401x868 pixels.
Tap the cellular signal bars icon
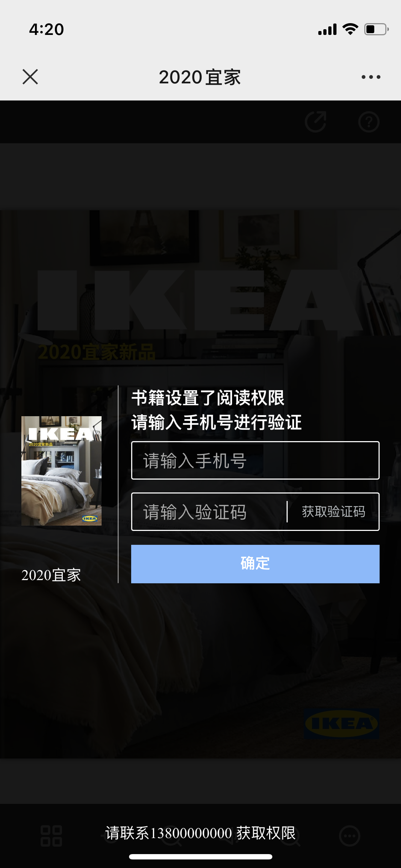coord(327,29)
